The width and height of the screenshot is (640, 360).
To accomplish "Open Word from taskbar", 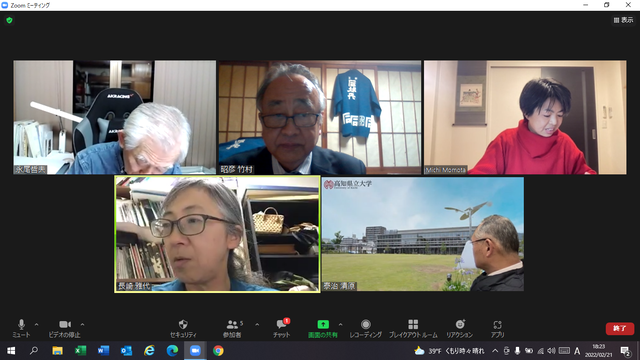I will 103,351.
